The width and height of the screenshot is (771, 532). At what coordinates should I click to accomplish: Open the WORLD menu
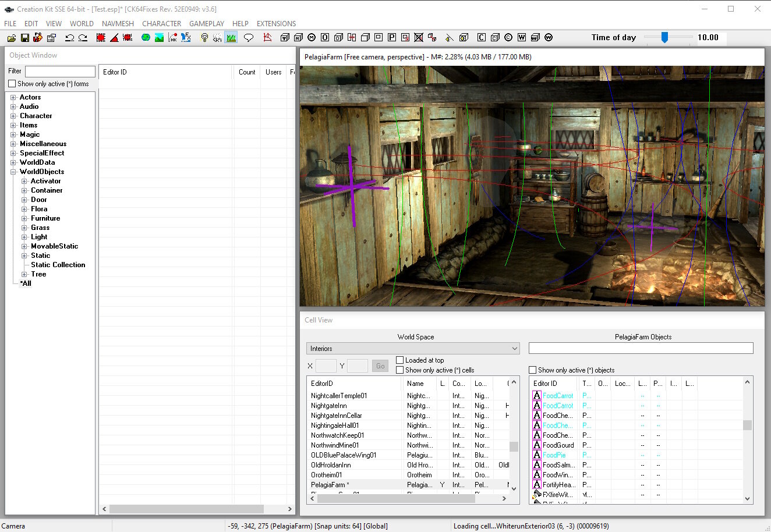82,24
